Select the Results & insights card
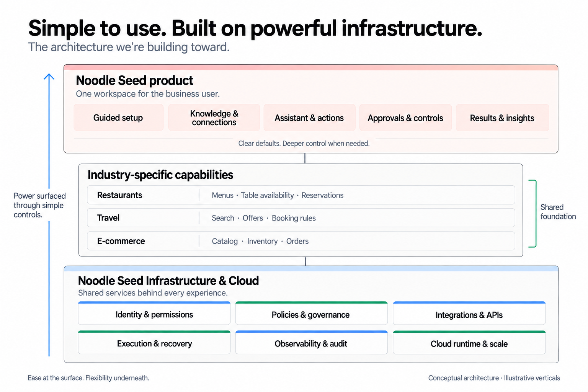Screen dimensions: 588x392 (502, 118)
